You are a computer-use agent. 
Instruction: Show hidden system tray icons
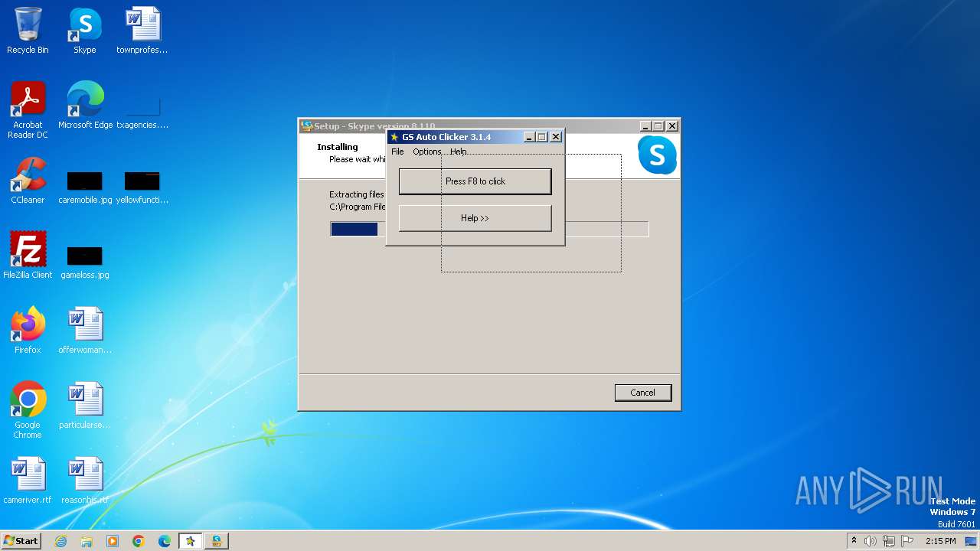pos(854,541)
